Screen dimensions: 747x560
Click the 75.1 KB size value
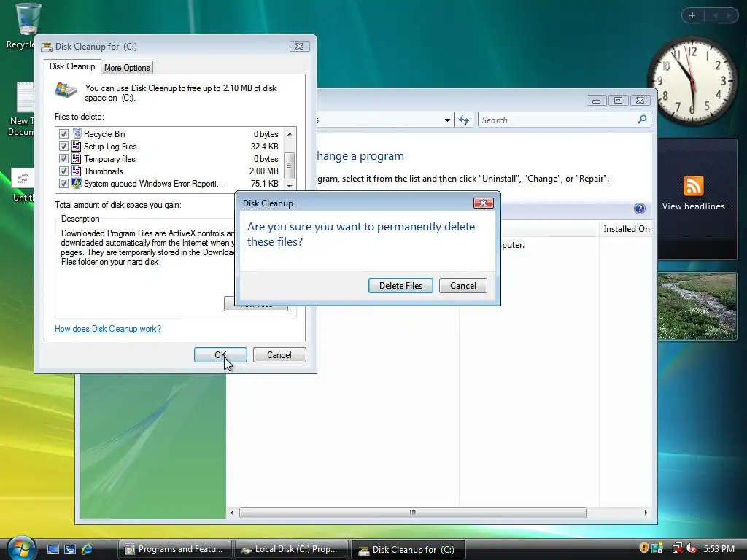click(x=265, y=183)
